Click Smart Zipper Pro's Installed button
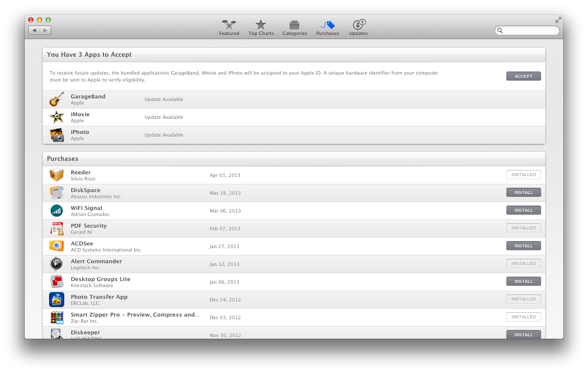 click(523, 317)
